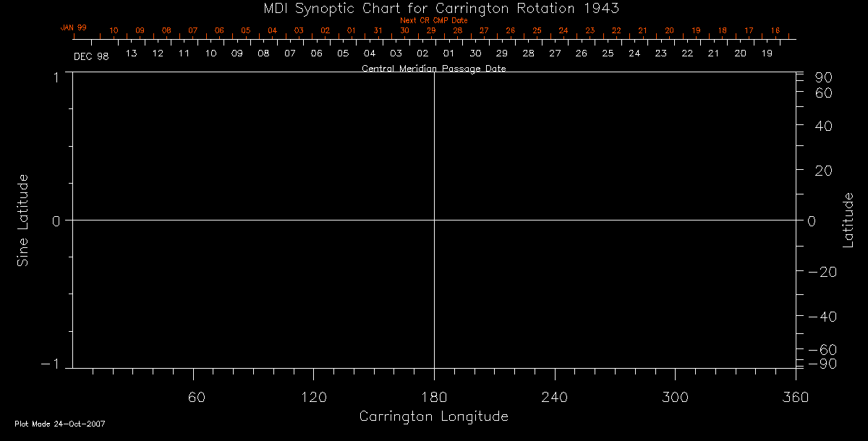Click the 300 Carrington Longitude tick label

pyautogui.click(x=674, y=397)
